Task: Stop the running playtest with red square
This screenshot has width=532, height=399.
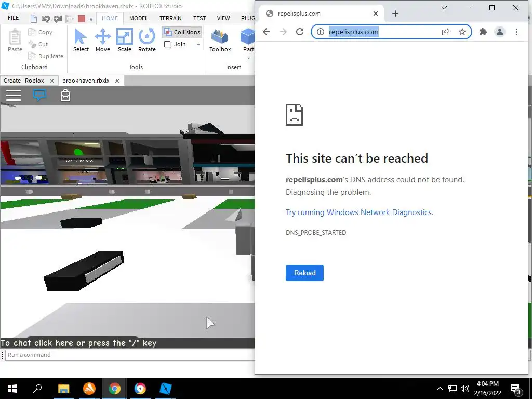Action: [82, 18]
